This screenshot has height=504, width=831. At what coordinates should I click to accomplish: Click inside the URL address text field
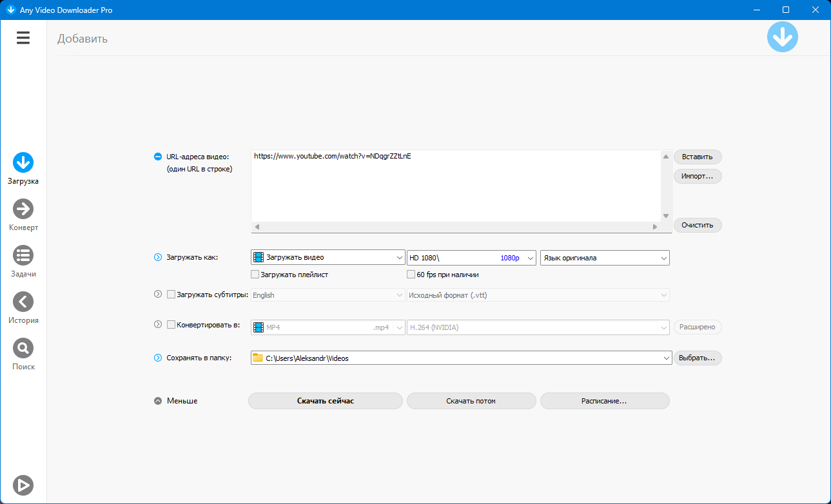click(x=455, y=187)
